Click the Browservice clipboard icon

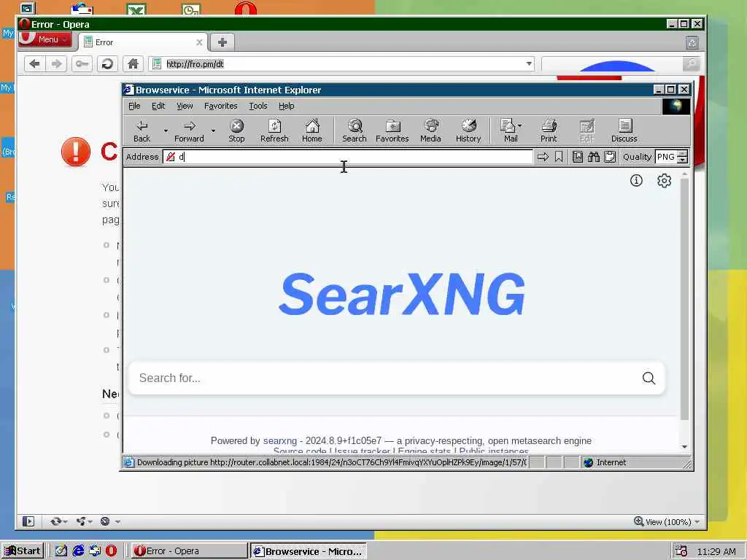[609, 157]
